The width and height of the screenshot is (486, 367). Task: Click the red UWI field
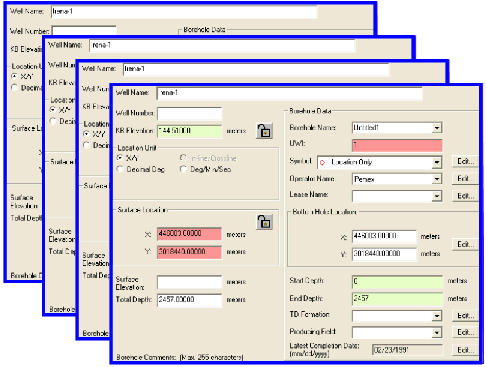coord(397,145)
